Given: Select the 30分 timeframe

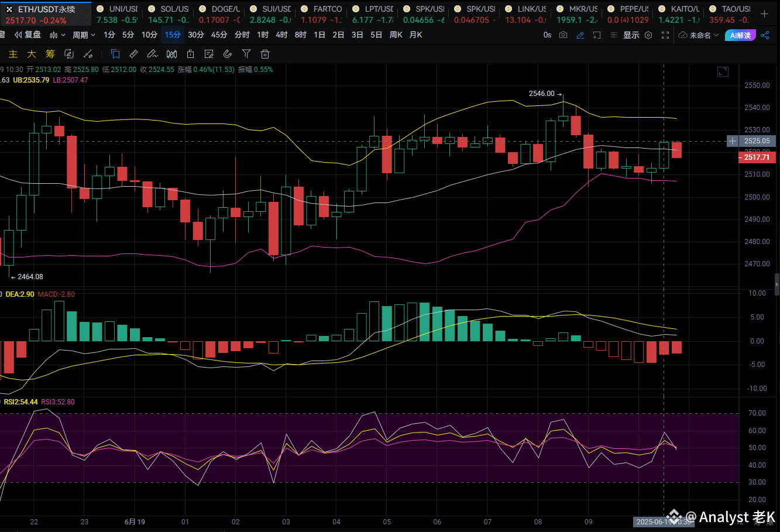Looking at the screenshot, I should click(x=196, y=35).
